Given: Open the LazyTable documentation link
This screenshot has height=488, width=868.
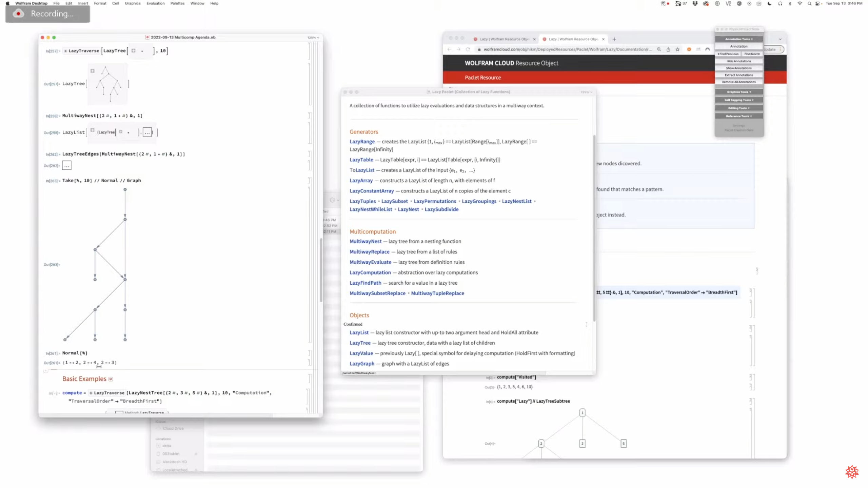Looking at the screenshot, I should tap(361, 160).
